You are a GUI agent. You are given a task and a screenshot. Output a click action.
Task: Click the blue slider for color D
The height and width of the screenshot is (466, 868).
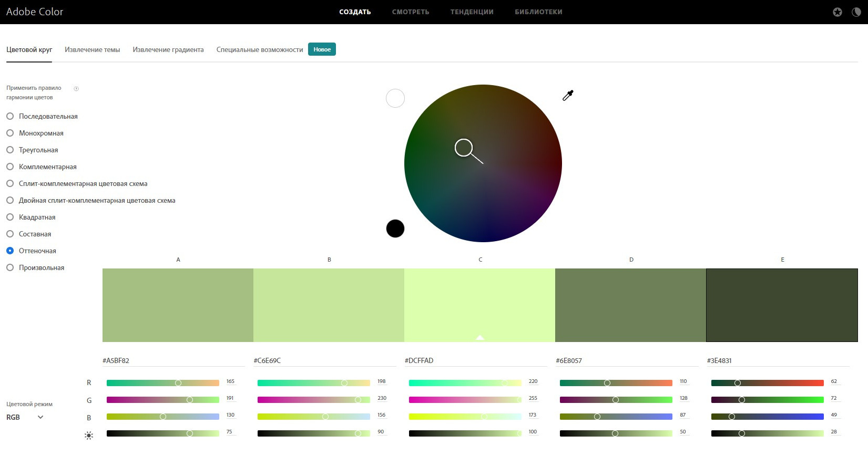click(616, 417)
